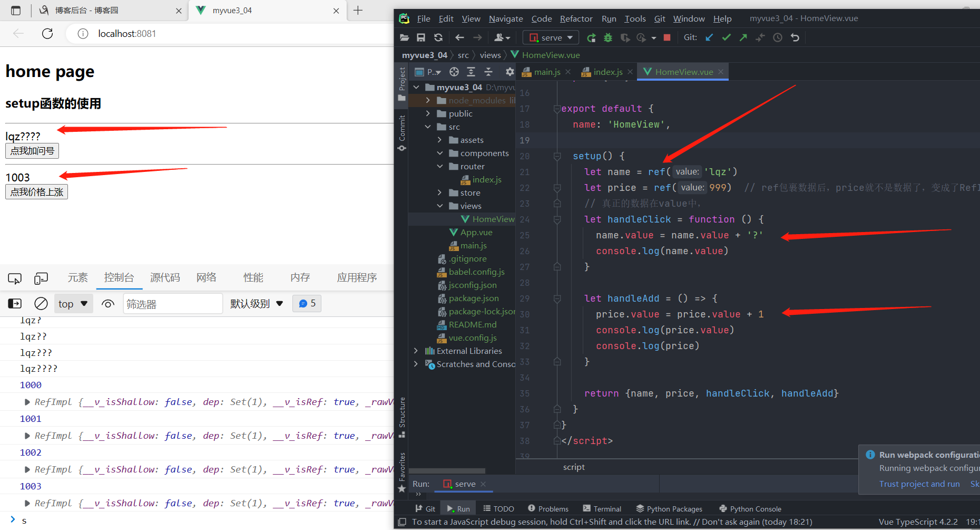Update project with the blue Git arrow

click(x=709, y=37)
